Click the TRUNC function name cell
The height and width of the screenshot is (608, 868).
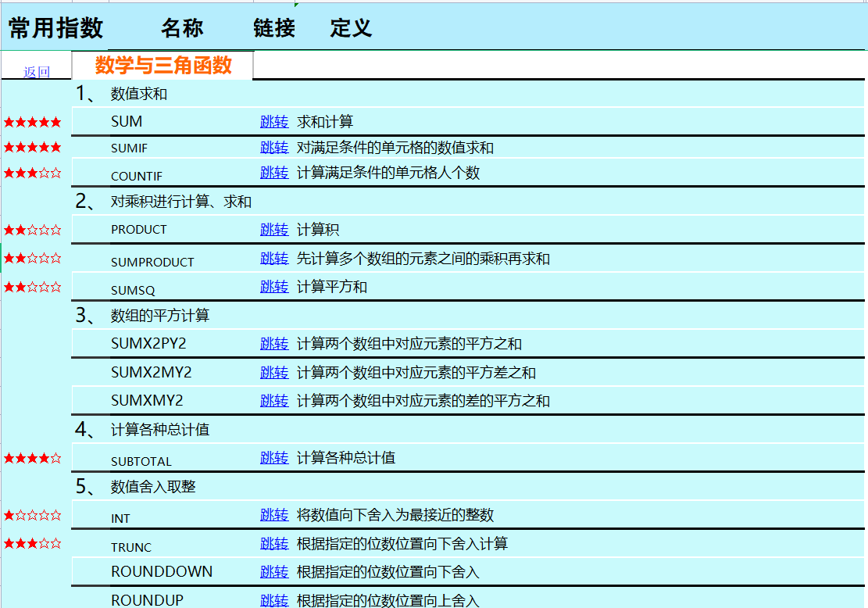130,547
